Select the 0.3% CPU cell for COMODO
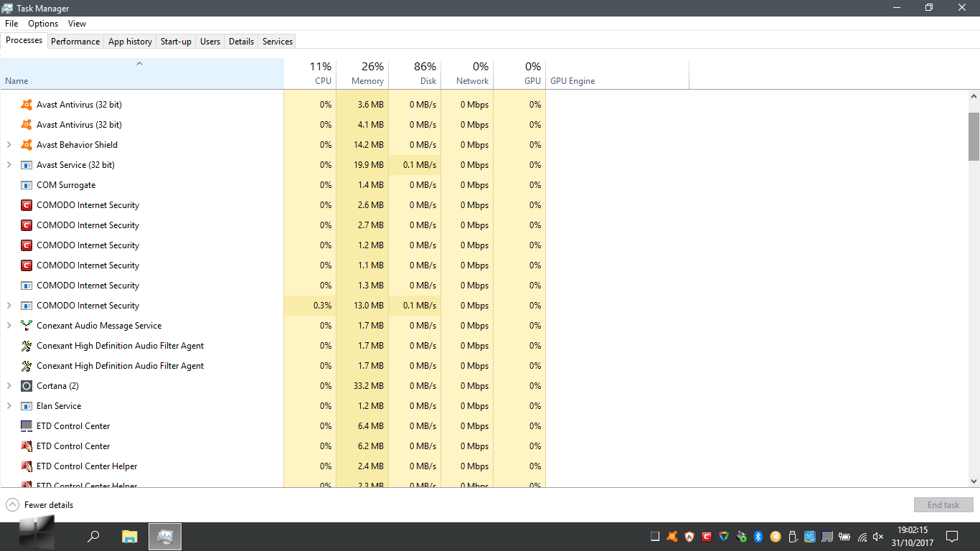This screenshot has height=551, width=980. pyautogui.click(x=310, y=306)
